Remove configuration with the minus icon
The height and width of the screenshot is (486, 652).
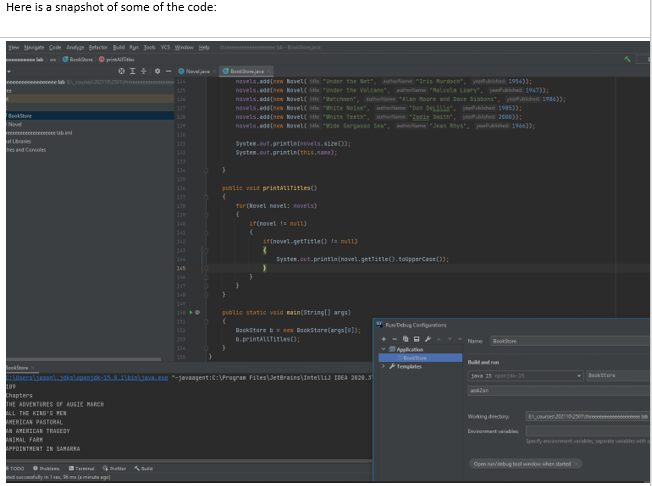tap(395, 339)
